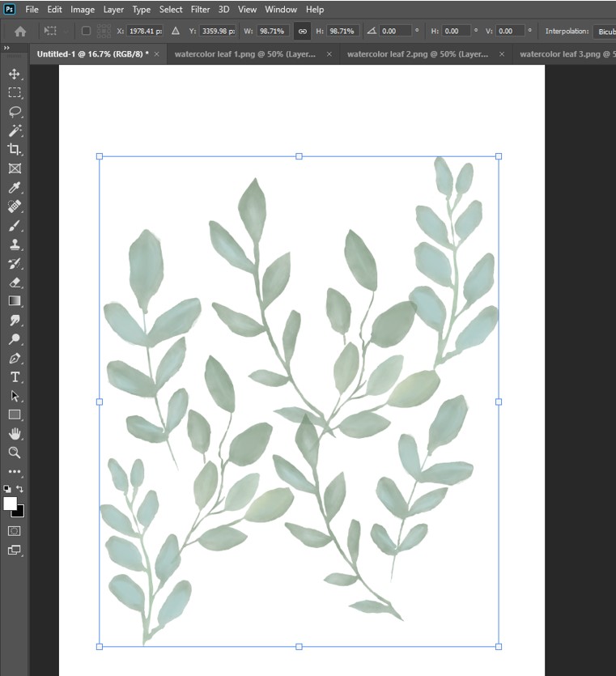
Task: Toggle the maintain aspect ratio link
Action: coord(303,32)
